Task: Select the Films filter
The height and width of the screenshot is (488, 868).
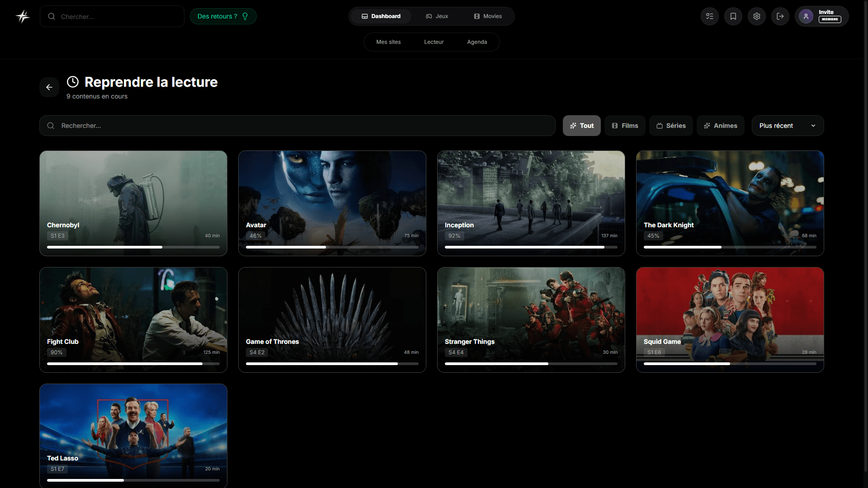Action: (x=625, y=126)
